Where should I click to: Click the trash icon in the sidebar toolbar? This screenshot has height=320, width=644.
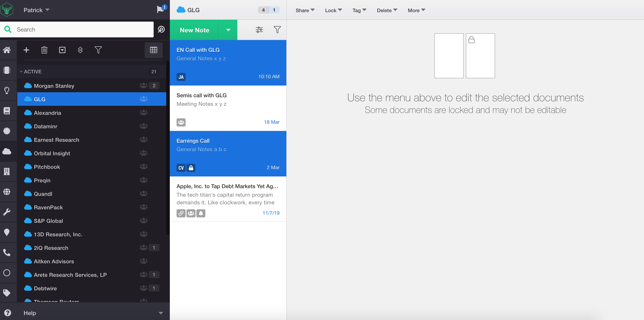point(44,50)
